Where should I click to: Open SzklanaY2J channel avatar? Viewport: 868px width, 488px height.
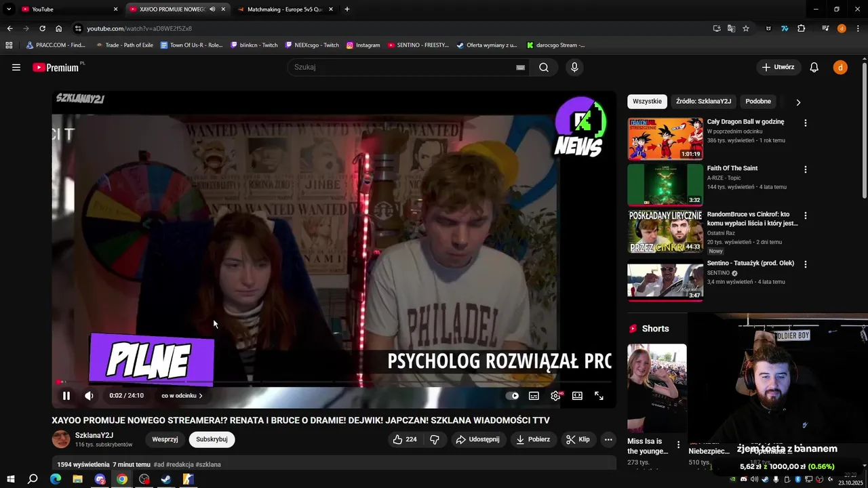tap(61, 439)
